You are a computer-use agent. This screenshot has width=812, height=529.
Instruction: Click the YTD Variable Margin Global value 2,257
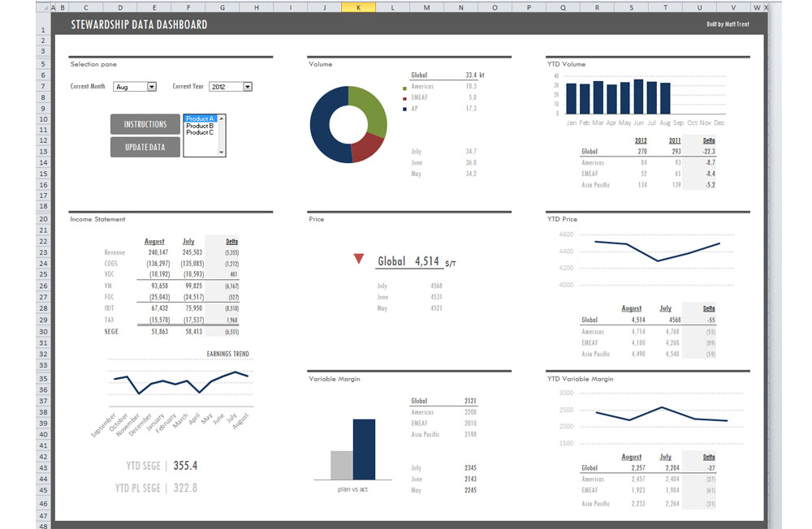click(638, 468)
